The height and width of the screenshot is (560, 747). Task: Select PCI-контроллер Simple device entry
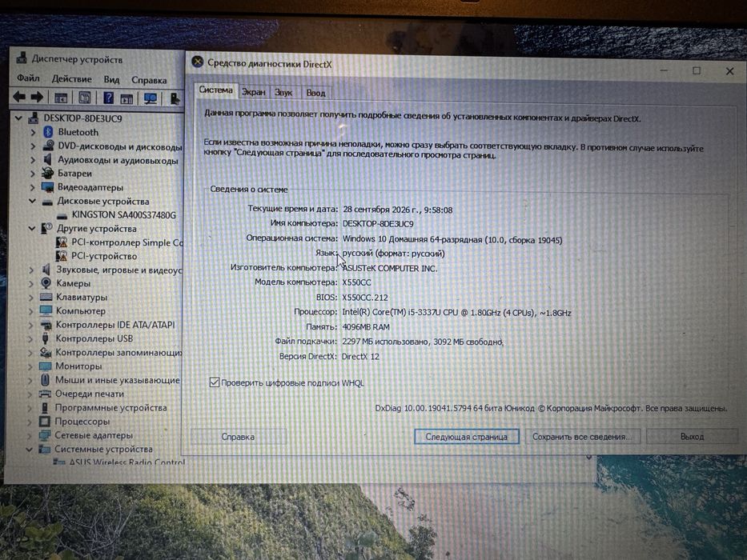point(127,242)
